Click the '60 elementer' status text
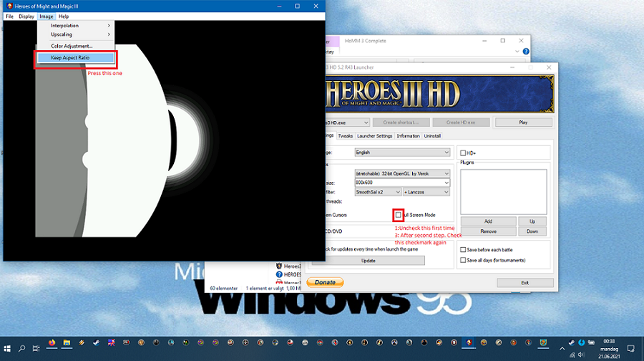This screenshot has height=361, width=644. 223,288
